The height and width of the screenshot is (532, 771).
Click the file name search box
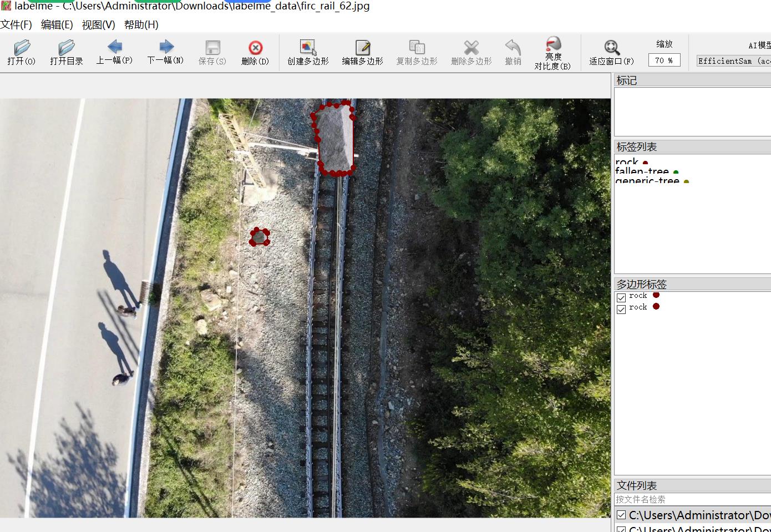pos(692,499)
